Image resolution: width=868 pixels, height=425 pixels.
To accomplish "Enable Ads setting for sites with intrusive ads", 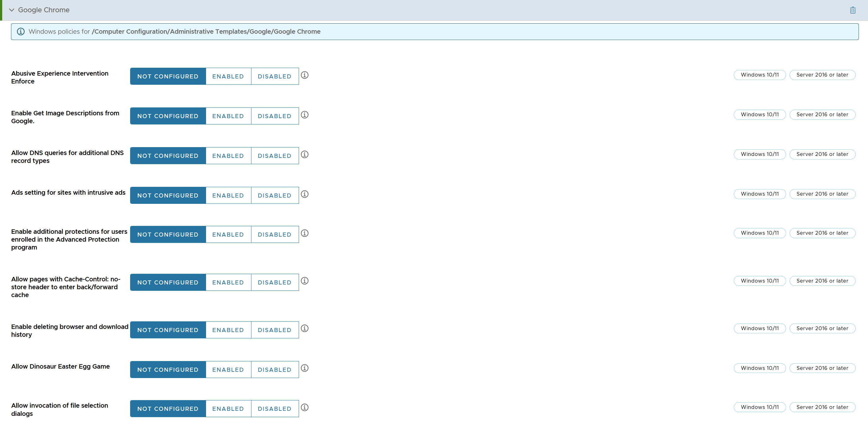I will (228, 196).
